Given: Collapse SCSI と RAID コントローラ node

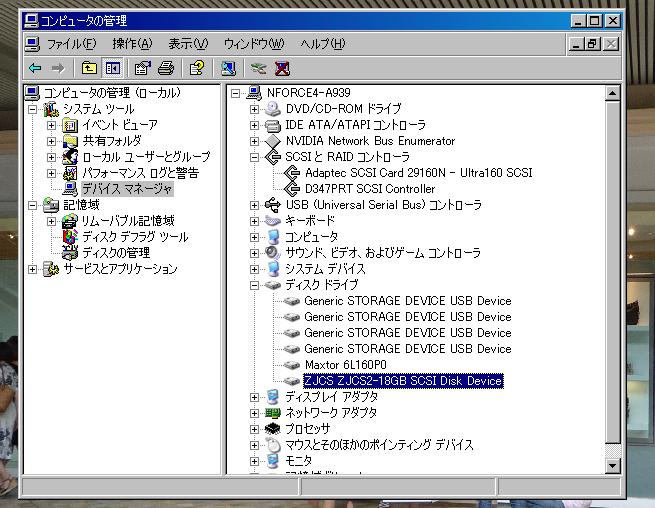Looking at the screenshot, I should tap(254, 157).
